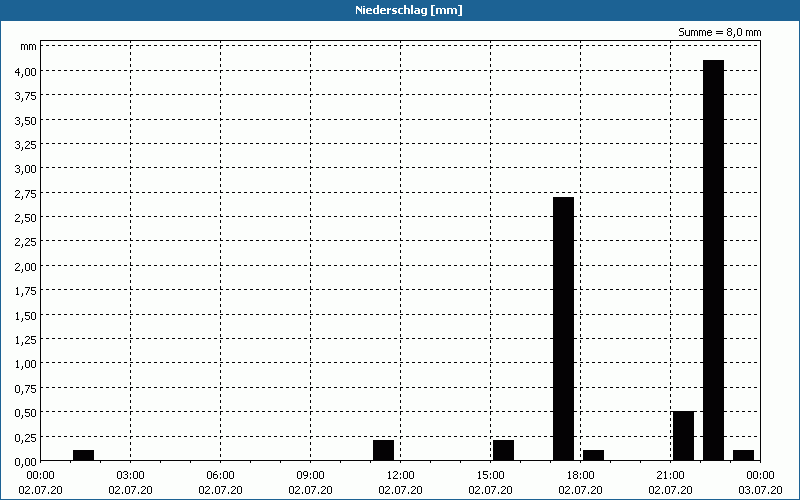Screen dimensions: 800x500
Task: Select the 0,75 y-axis label
Action: (26, 389)
